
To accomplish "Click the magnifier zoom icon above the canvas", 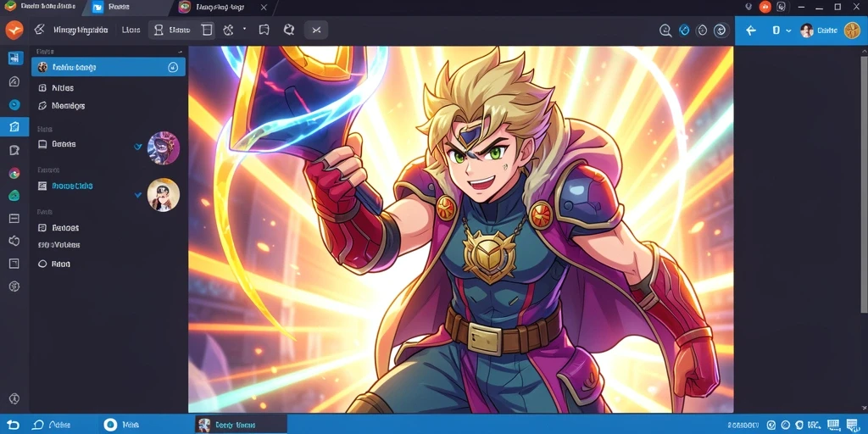I will pos(666,31).
